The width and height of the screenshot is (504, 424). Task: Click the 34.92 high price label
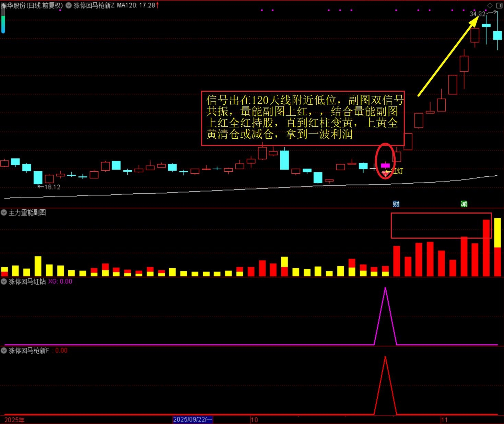[477, 14]
